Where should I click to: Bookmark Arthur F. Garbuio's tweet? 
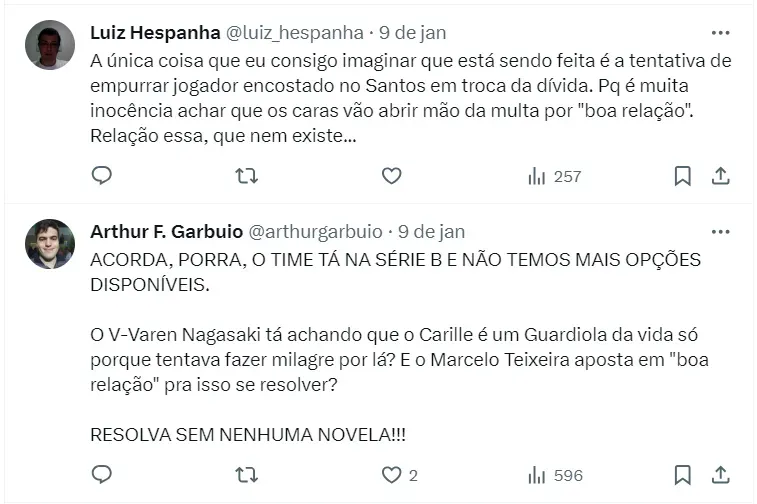(682, 474)
